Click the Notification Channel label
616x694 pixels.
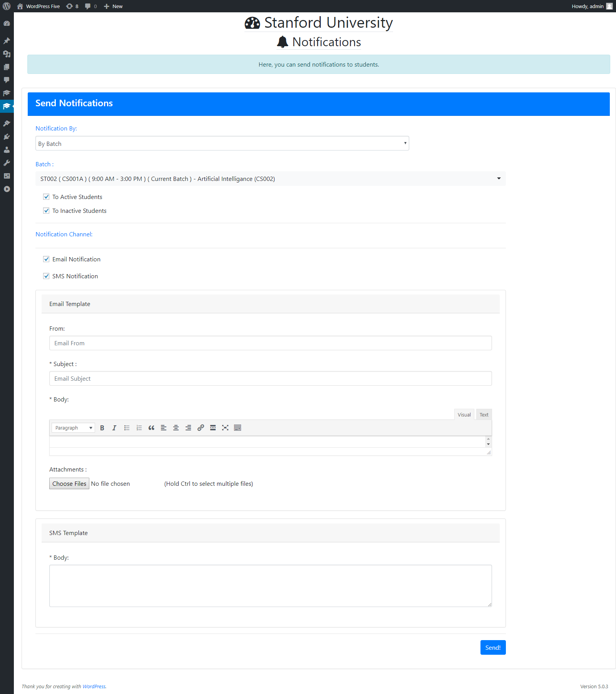(64, 234)
